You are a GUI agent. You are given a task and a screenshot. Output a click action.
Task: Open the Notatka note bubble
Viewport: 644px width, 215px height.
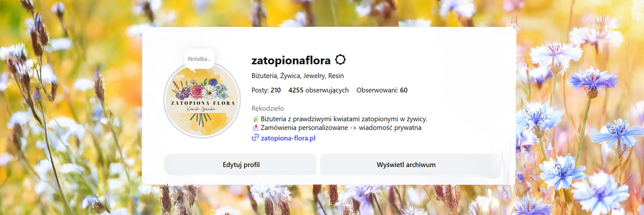[x=199, y=59]
